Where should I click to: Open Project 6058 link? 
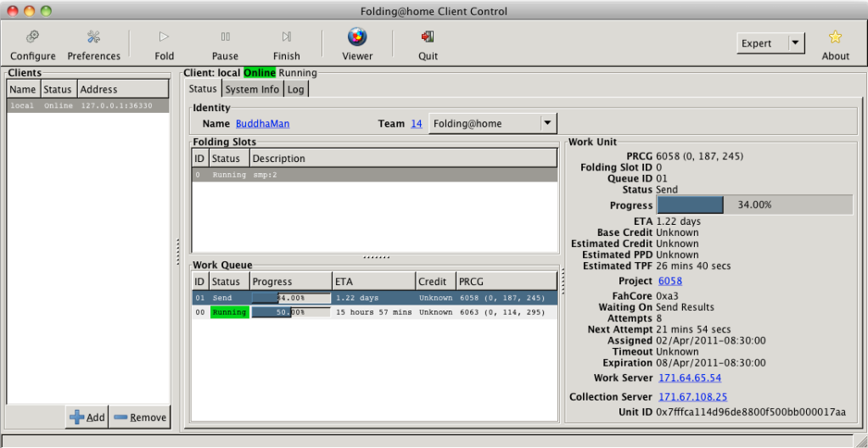click(x=670, y=281)
